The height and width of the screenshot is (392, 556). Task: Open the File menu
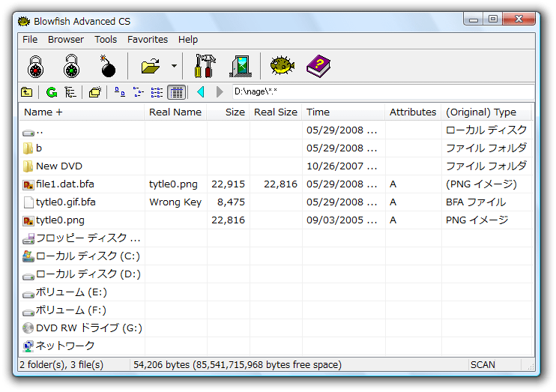click(x=30, y=40)
